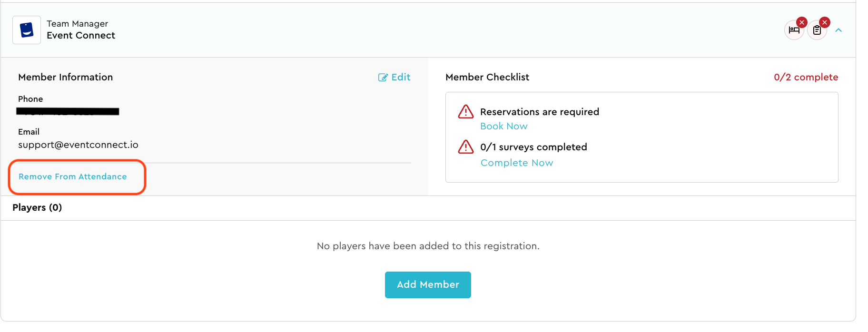Viewport: 868px width, 332px height.
Task: Collapse the Team Manager section with chevron
Action: [x=838, y=30]
